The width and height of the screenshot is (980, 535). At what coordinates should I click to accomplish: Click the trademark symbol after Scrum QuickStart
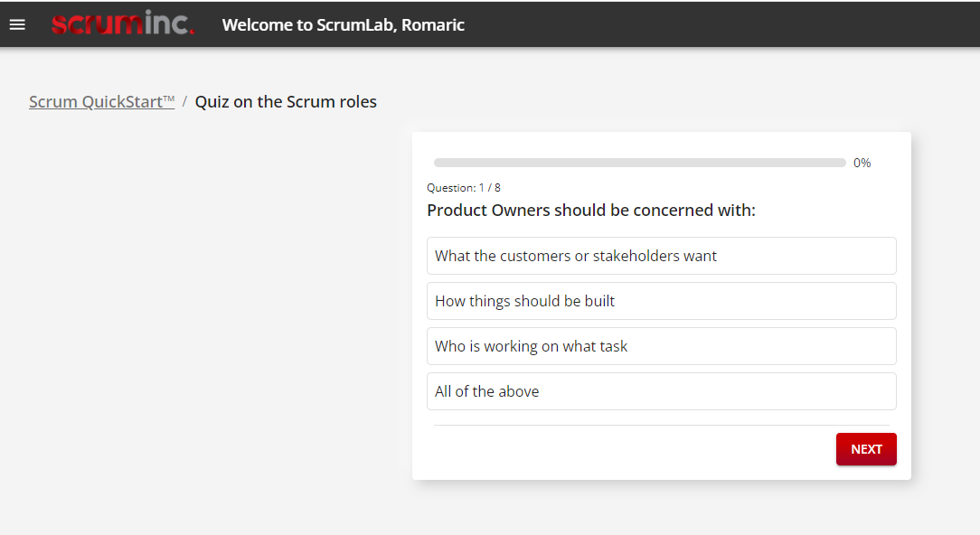coord(169,99)
